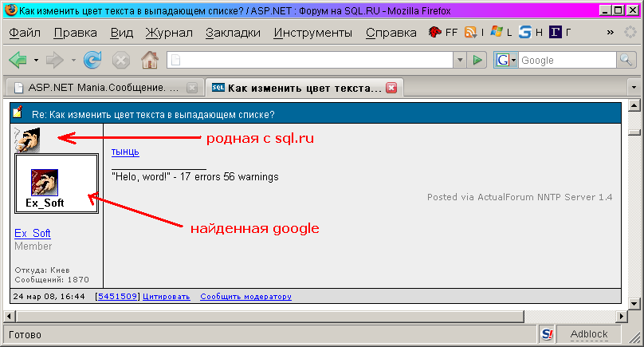Open the Google search engine selector

pos(506,60)
